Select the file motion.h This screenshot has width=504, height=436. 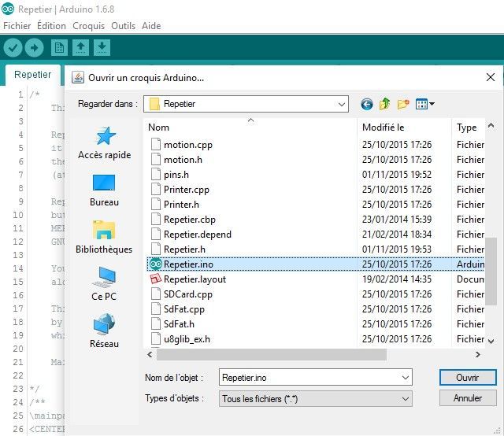pyautogui.click(x=183, y=159)
